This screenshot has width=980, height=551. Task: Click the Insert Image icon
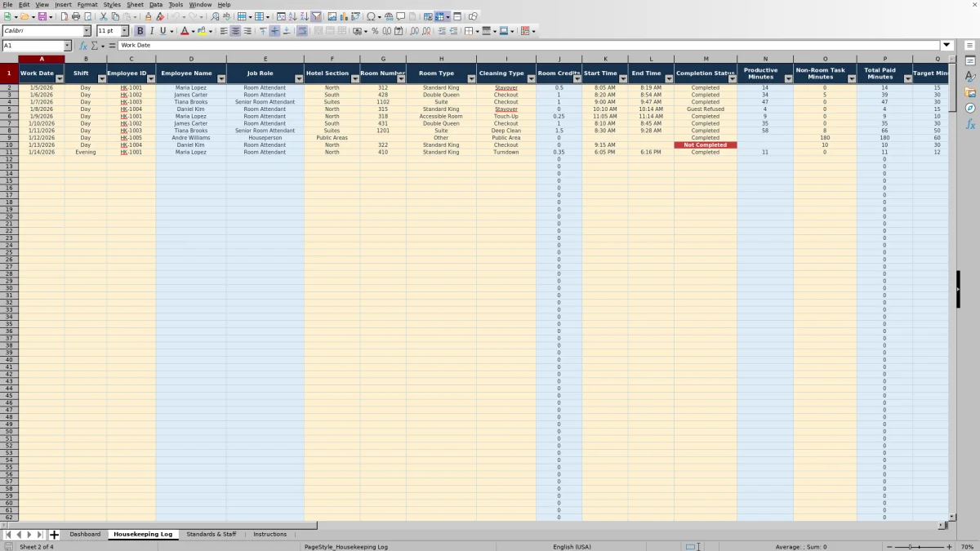[x=332, y=16]
